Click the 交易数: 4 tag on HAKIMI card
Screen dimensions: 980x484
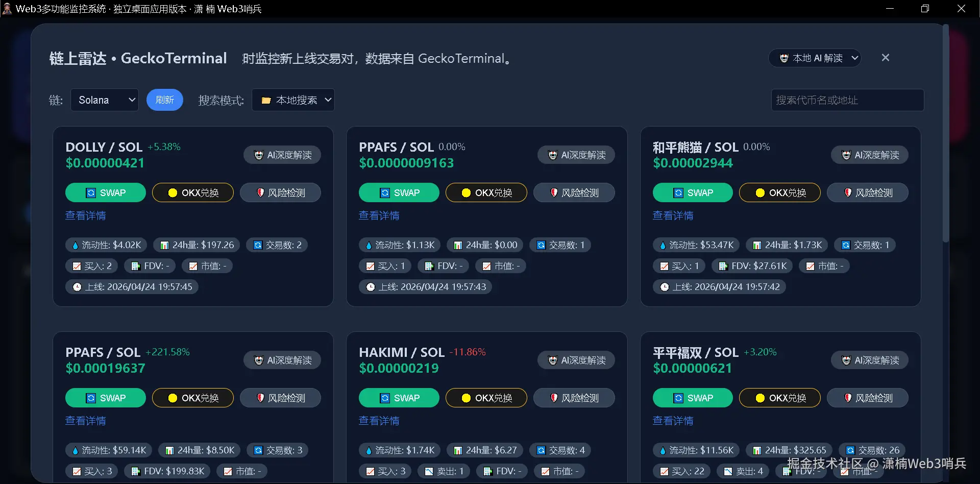click(560, 451)
